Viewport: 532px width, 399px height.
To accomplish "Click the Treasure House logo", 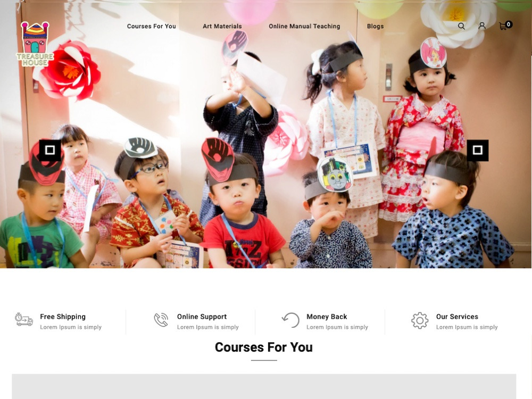I will 35,44.
